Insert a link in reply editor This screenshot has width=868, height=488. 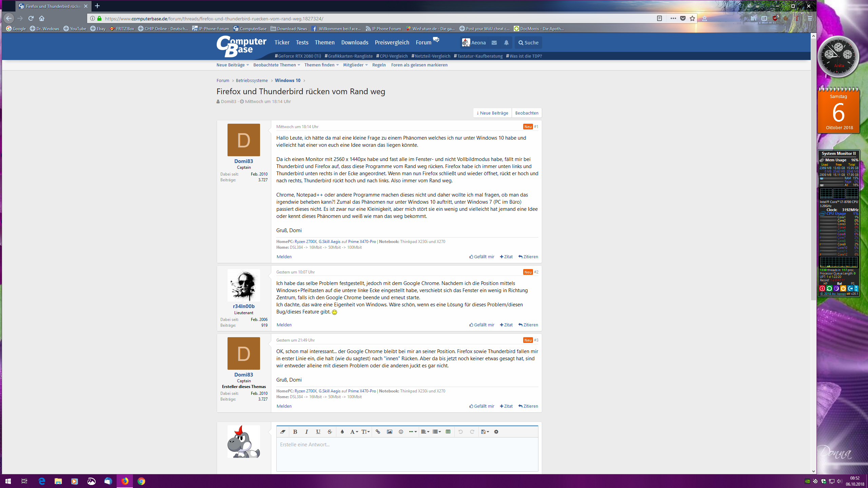click(378, 432)
